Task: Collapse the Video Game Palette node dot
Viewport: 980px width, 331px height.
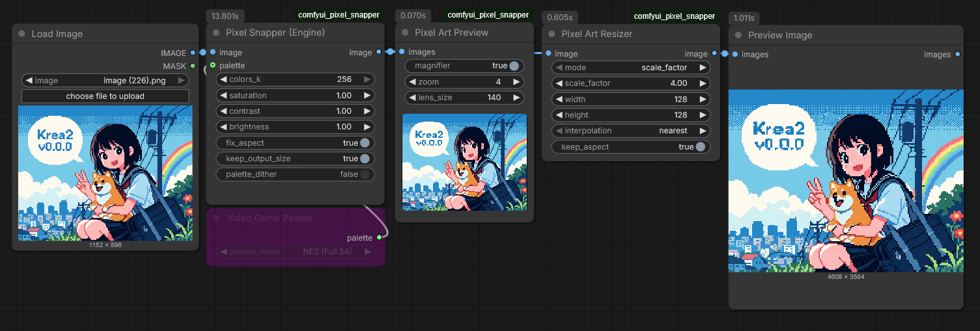Action: (x=217, y=218)
